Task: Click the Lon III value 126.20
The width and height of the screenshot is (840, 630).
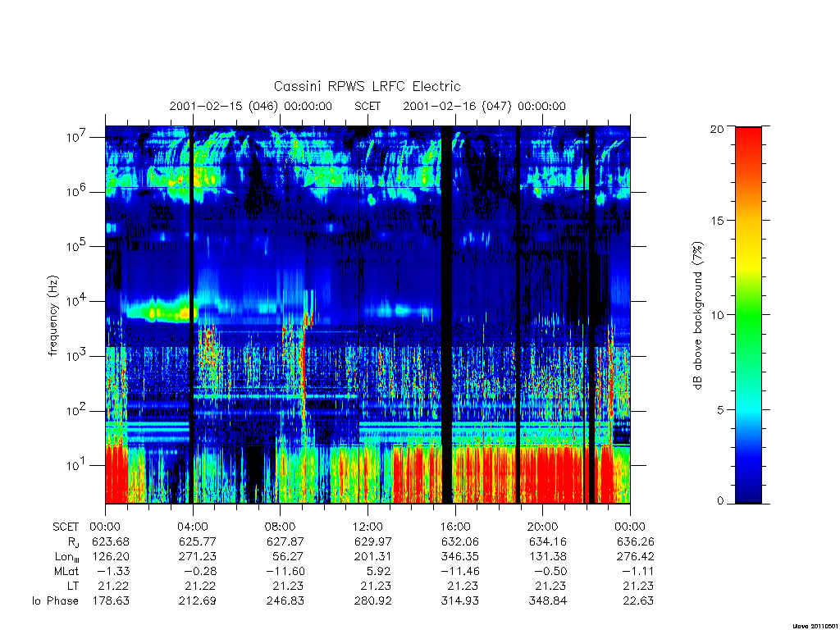Action: tap(111, 557)
